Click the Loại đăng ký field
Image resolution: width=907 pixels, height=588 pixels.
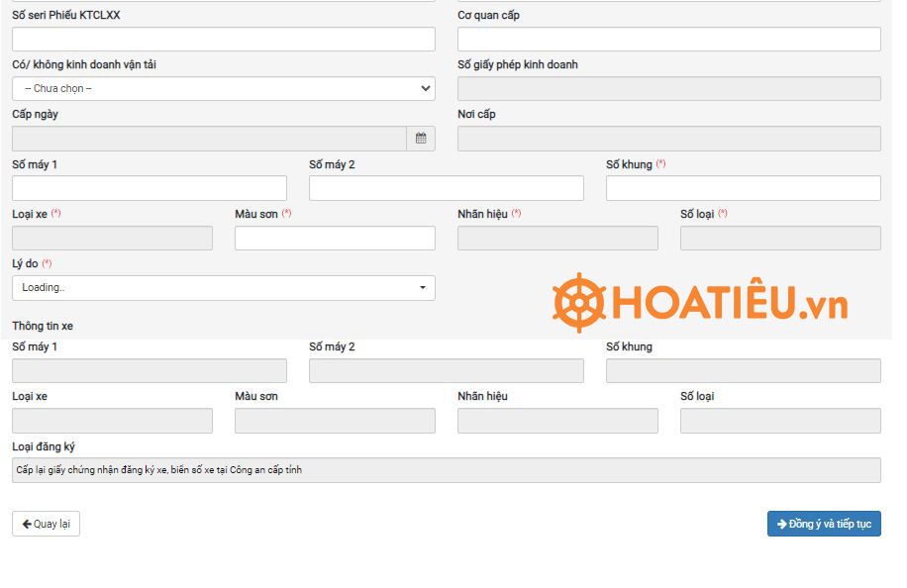tap(446, 470)
